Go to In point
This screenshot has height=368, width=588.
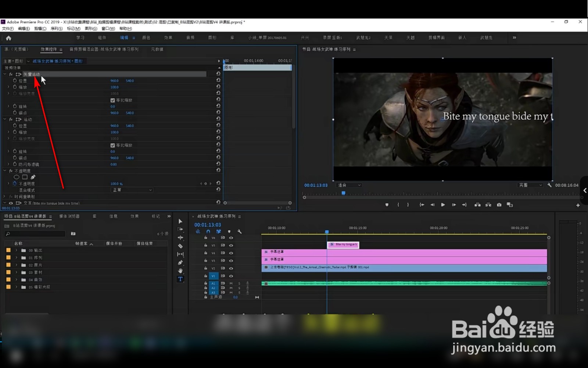pos(422,205)
